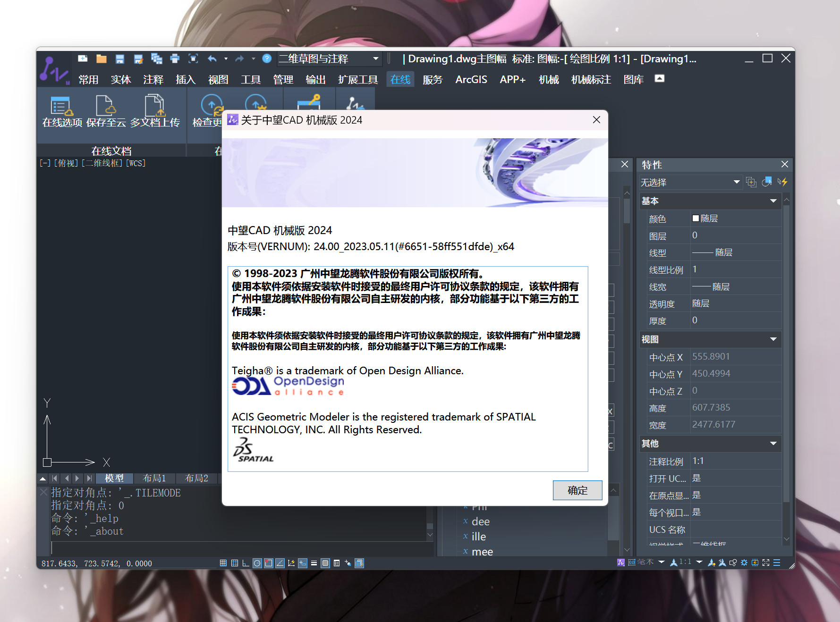The width and height of the screenshot is (840, 622).
Task: Toggle transparency display in the status bar
Action: coord(325,563)
